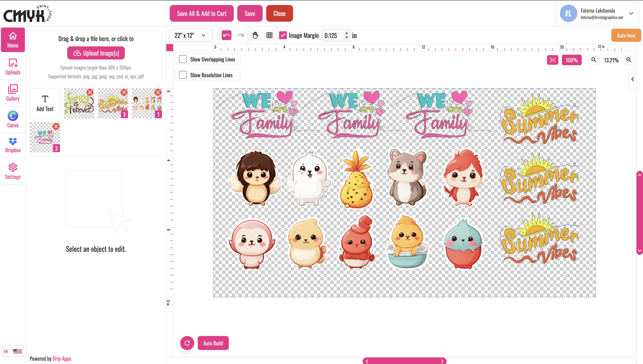Uncheck the Image Margin checkbox

[283, 35]
